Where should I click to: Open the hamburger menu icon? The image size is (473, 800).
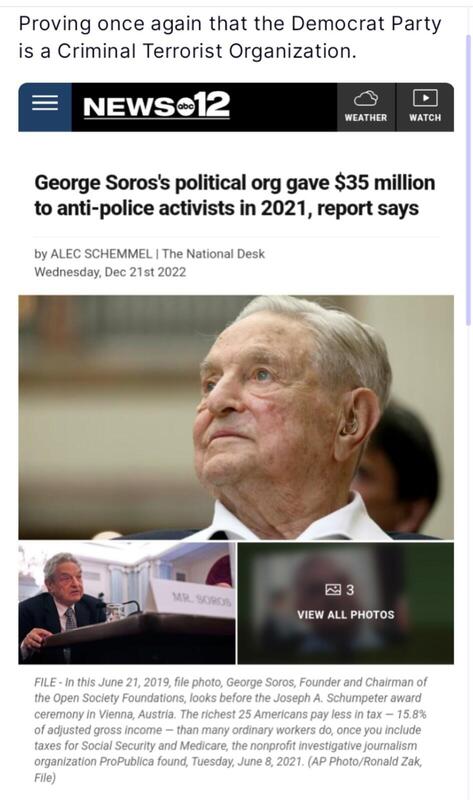(x=45, y=103)
